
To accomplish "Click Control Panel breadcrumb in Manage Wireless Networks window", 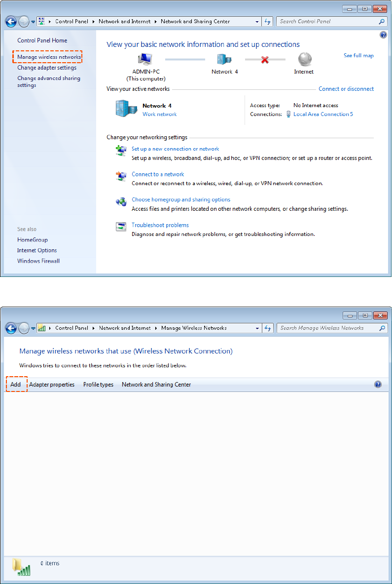I will tap(72, 328).
